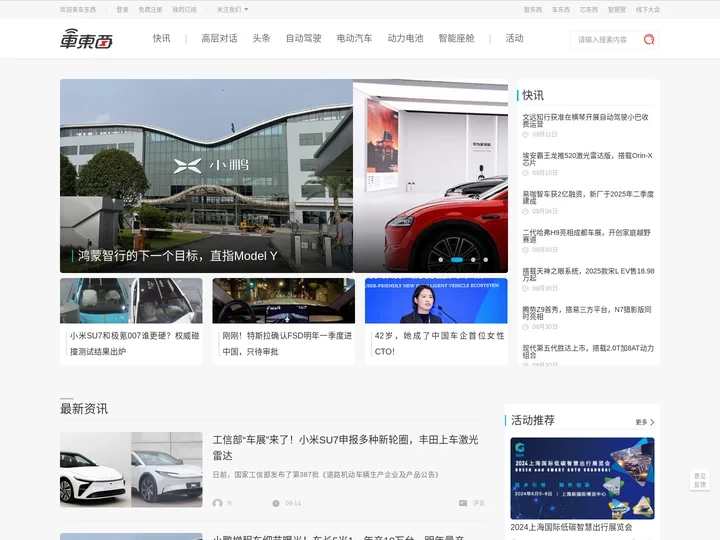Visit the 芯东西 top-bar link
This screenshot has height=540, width=720.
tap(589, 9)
